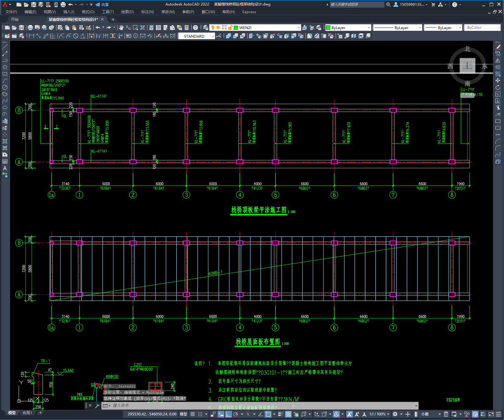Open the Layer Properties Manager icon
504x420 pixels.
(206, 28)
